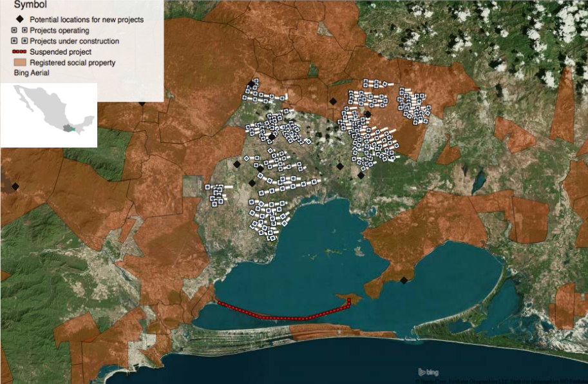Click the red Suspended project legend symbol
Screen dimensions: 588x384
19,52
